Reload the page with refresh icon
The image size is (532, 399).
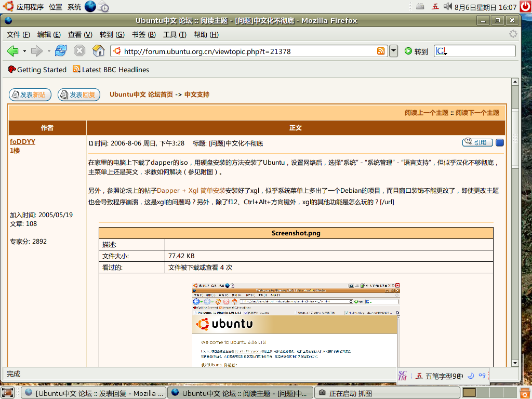click(61, 51)
